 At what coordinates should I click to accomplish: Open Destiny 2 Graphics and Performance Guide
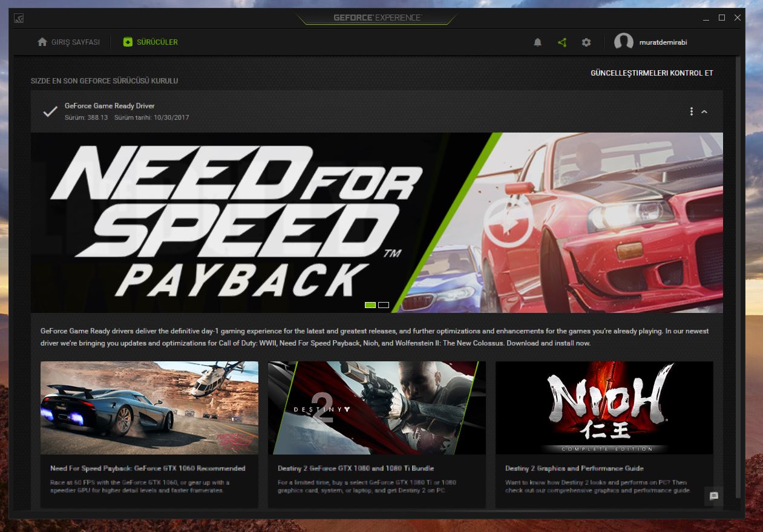574,468
